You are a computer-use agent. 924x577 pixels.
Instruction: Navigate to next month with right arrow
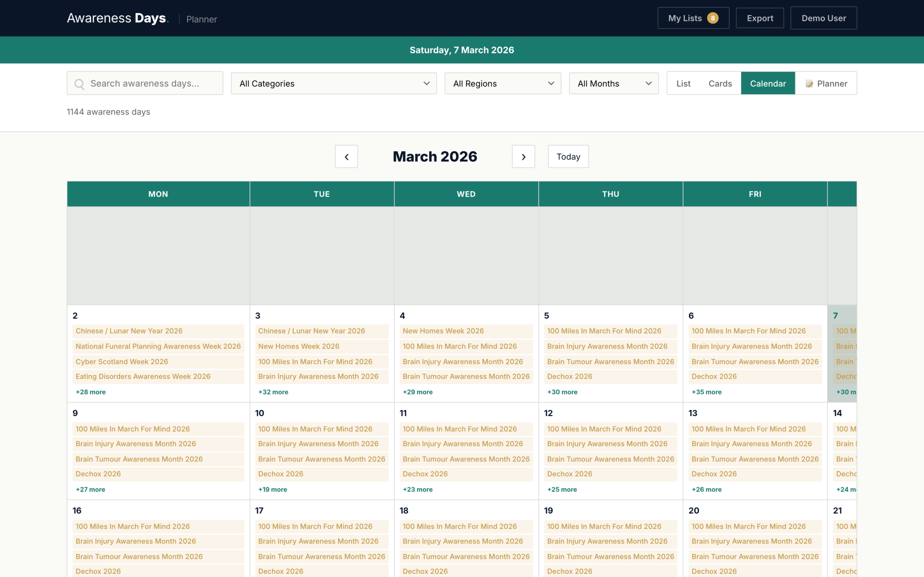pos(523,157)
